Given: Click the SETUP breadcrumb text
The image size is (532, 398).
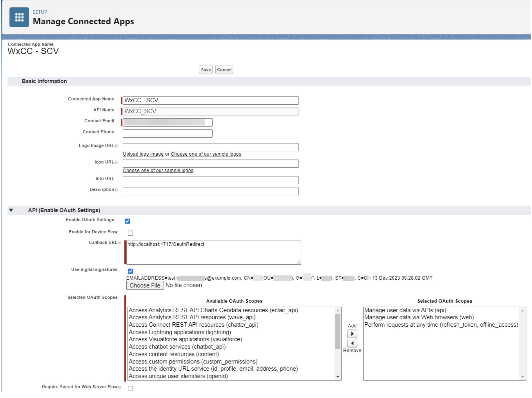Looking at the screenshot, I should point(40,12).
